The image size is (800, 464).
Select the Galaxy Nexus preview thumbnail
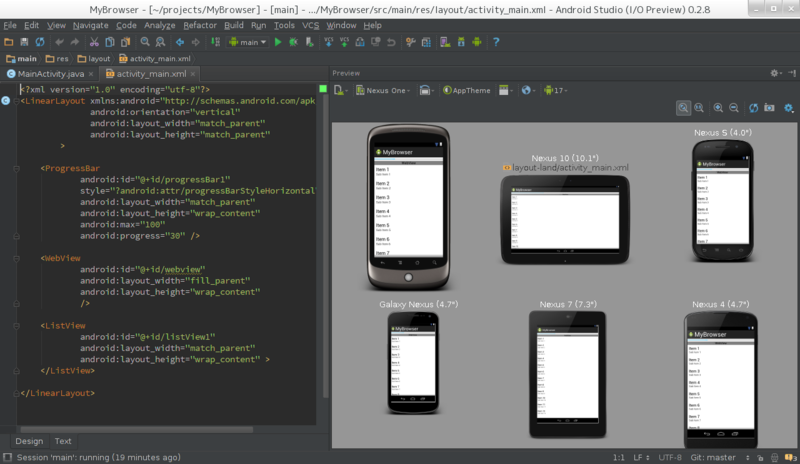(x=413, y=362)
